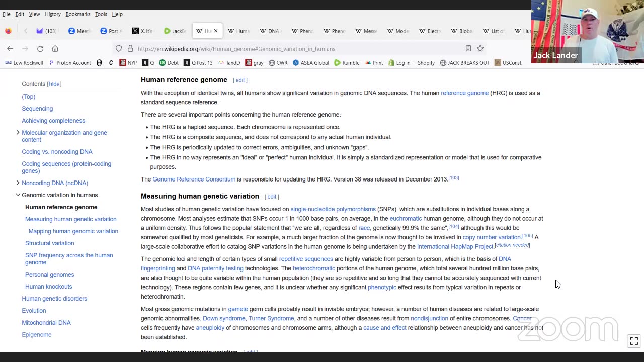
Task: Go to Sequencing in contents
Action: (x=37, y=109)
